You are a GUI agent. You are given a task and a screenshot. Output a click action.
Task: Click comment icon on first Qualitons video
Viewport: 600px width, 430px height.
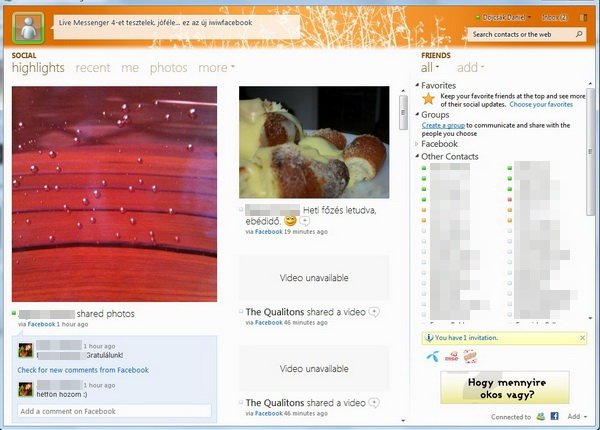[374, 312]
